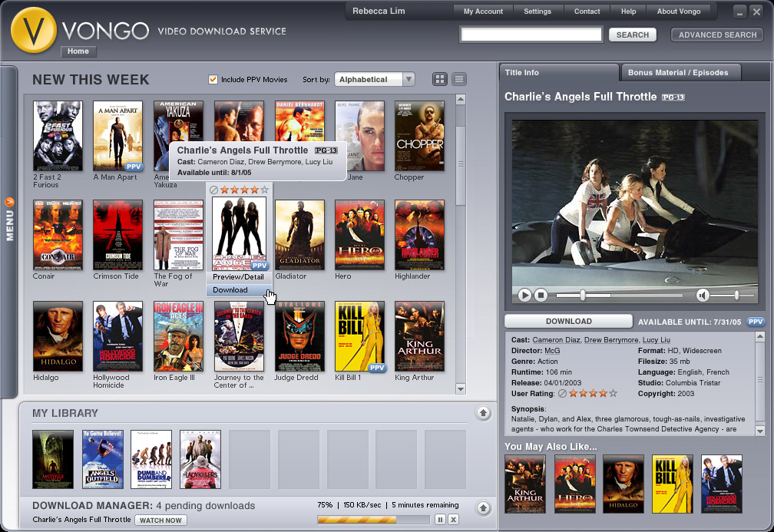Switch to grid view layout
Screen dimensions: 774x532
(440, 79)
